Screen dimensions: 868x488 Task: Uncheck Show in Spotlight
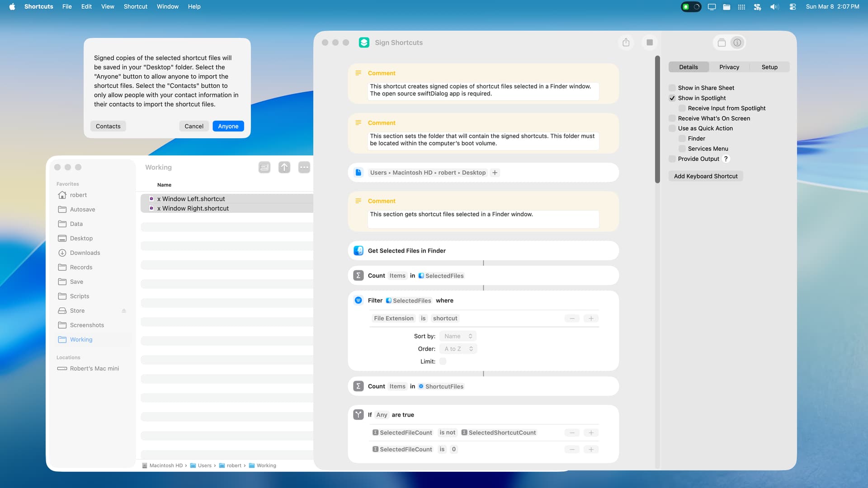point(672,98)
